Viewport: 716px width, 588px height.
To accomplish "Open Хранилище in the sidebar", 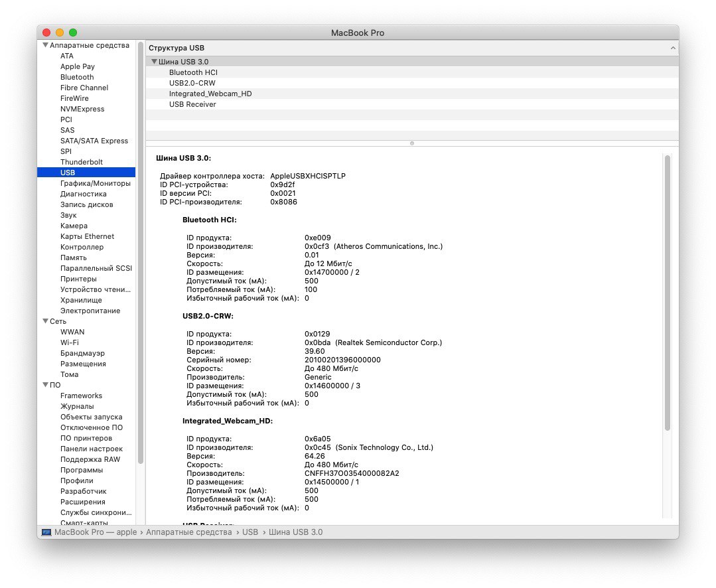I will coord(81,300).
